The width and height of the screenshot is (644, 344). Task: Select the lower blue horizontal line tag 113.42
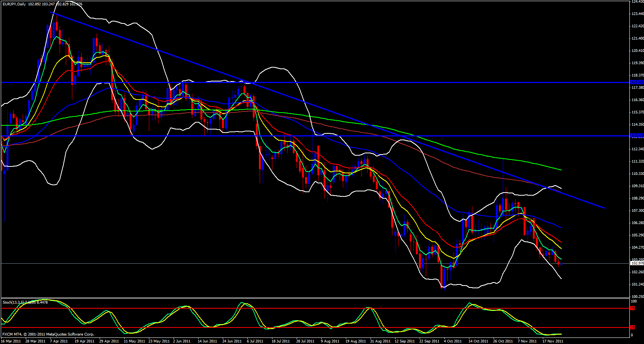pyautogui.click(x=637, y=136)
